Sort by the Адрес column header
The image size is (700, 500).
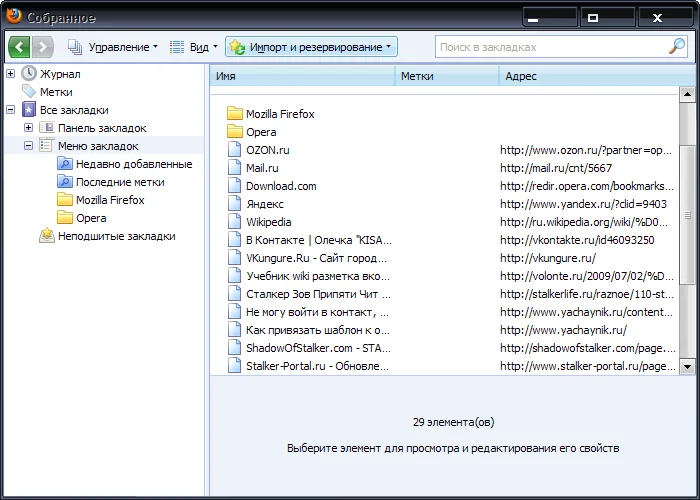597,76
